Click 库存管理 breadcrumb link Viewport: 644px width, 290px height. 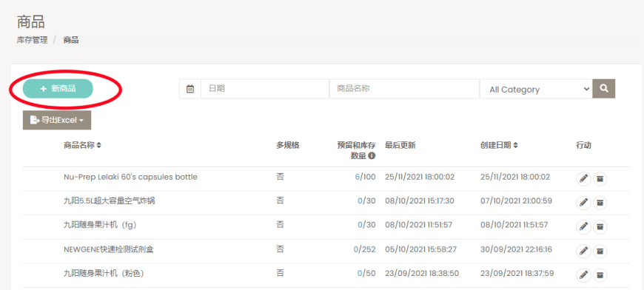click(x=32, y=40)
